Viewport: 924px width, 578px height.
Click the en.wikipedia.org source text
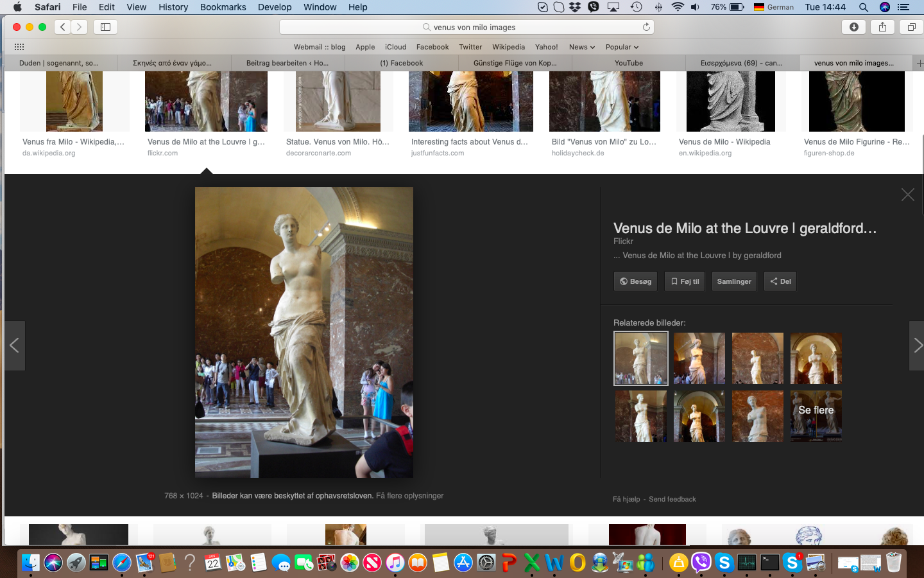point(705,153)
